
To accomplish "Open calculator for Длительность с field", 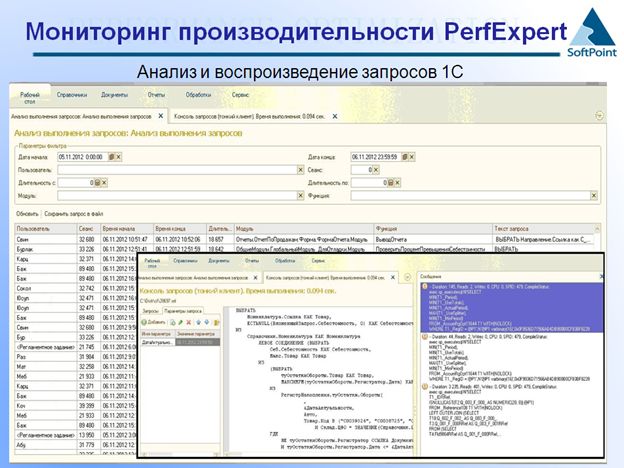I will point(98,183).
